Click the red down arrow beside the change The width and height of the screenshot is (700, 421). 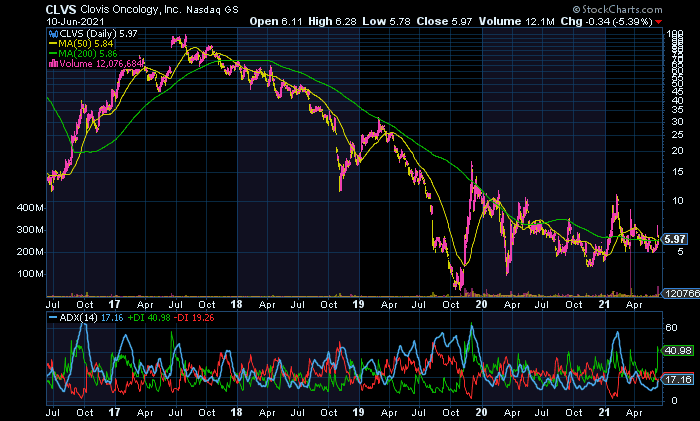pyautogui.click(x=659, y=22)
